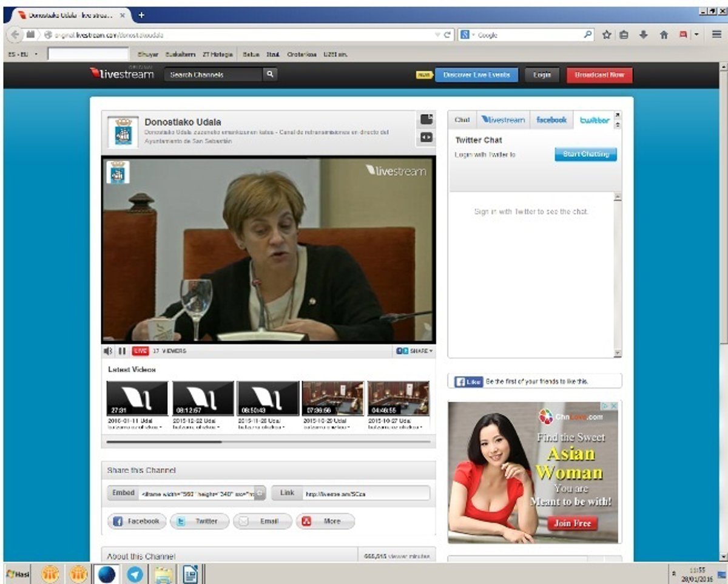The width and height of the screenshot is (728, 584).
Task: Open the address bar history dropdown arrow
Action: [437, 35]
